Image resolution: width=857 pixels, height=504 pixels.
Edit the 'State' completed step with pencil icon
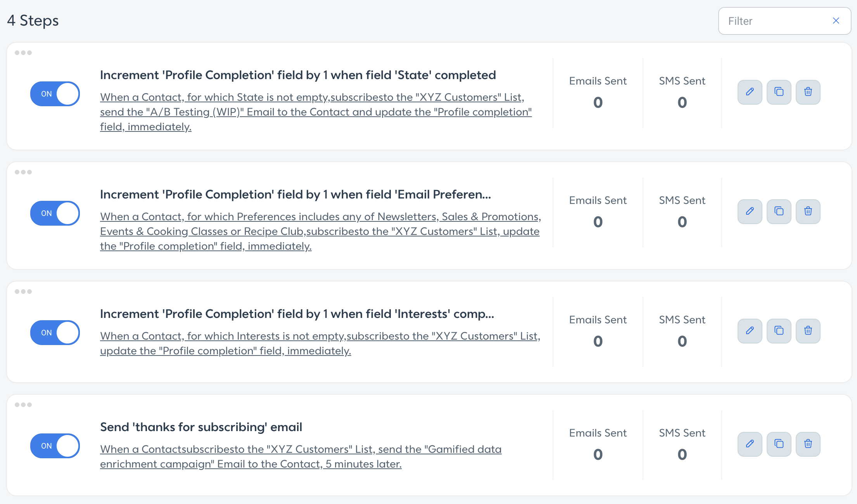point(750,92)
